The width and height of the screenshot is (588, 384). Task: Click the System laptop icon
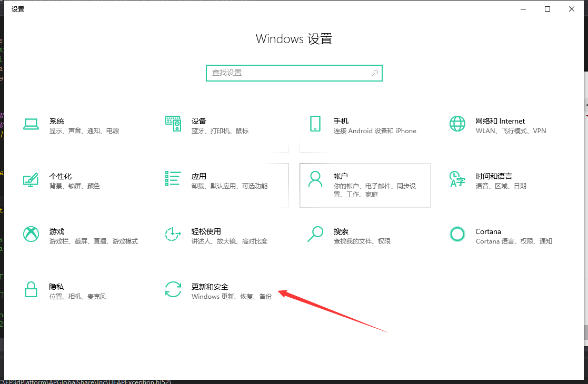(31, 124)
